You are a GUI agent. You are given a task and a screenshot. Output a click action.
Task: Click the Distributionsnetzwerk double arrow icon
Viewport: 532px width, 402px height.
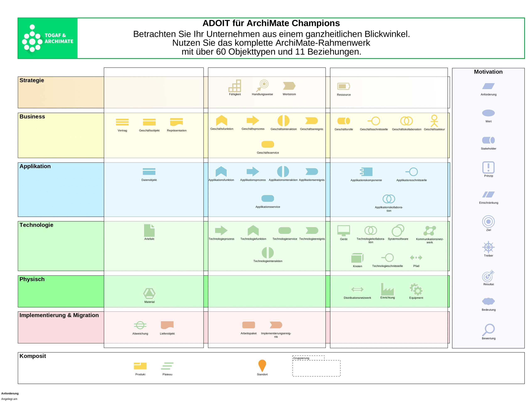tap(357, 289)
